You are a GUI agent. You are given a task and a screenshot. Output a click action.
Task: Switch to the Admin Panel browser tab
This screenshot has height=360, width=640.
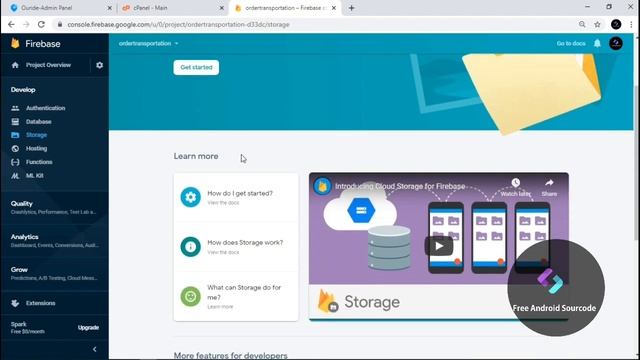tap(59, 8)
